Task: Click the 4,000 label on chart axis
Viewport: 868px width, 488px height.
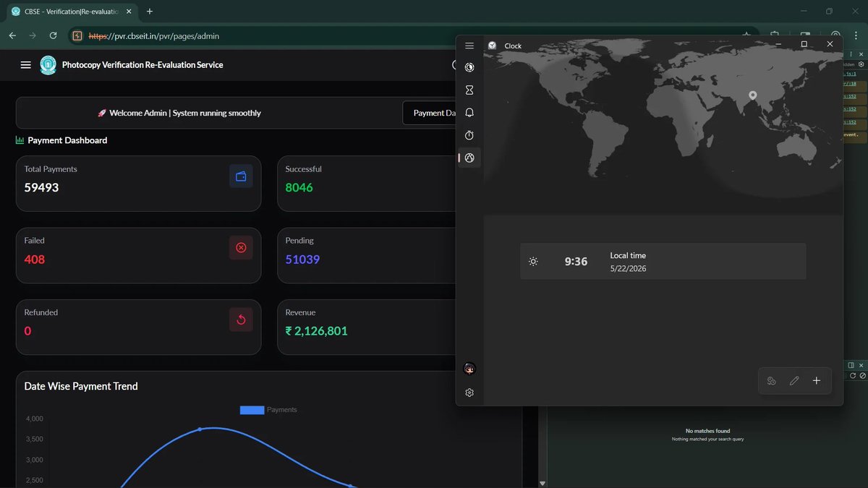Action: click(34, 419)
